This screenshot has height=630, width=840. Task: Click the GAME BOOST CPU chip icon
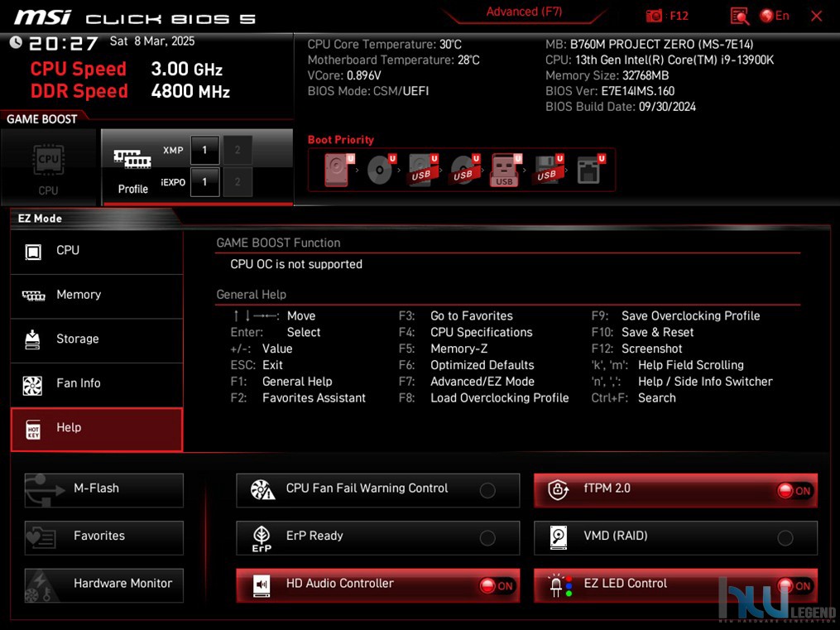(x=49, y=159)
